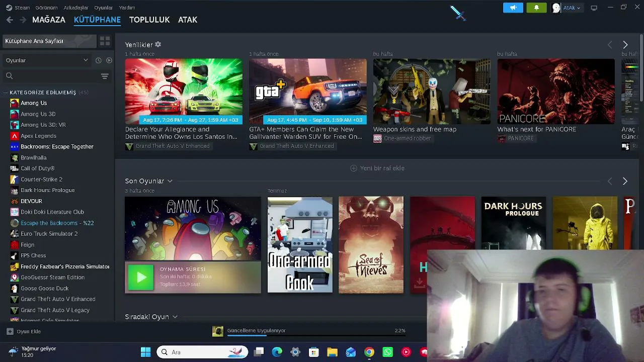Expand the Son Oyunlar shelf dropdown
The width and height of the screenshot is (644, 362).
click(x=170, y=181)
